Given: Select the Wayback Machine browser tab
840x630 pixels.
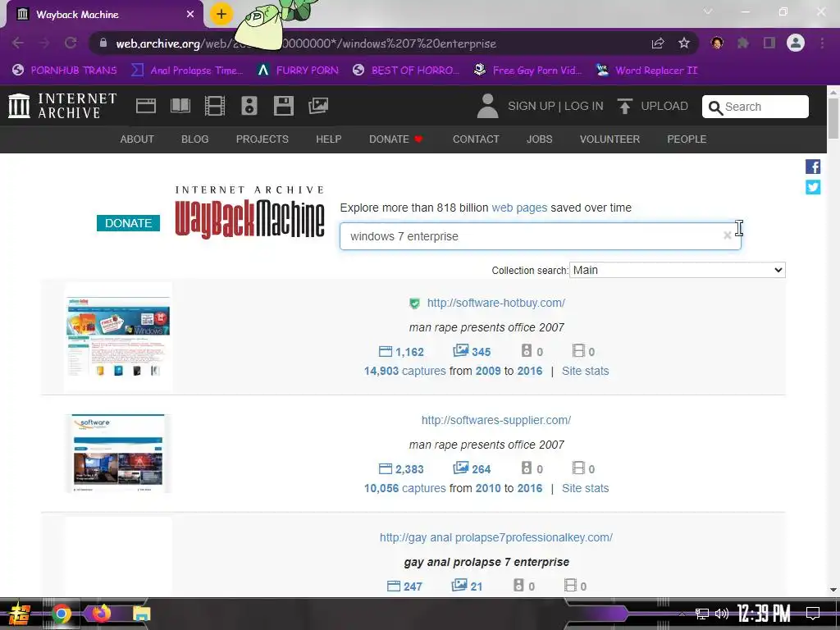Looking at the screenshot, I should tap(104, 15).
